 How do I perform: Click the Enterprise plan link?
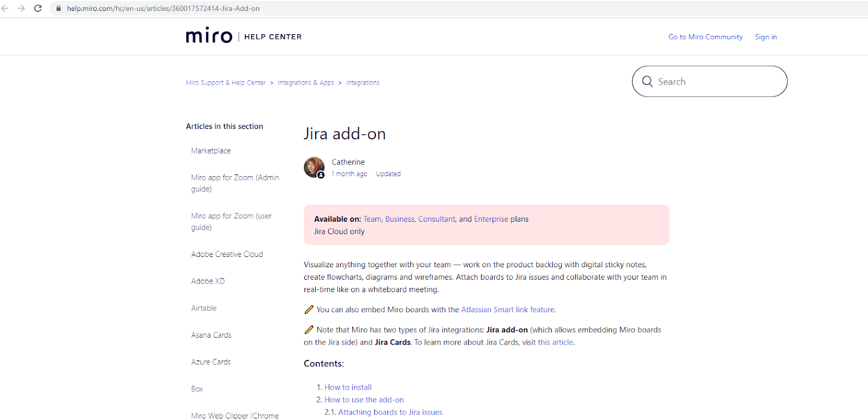491,219
